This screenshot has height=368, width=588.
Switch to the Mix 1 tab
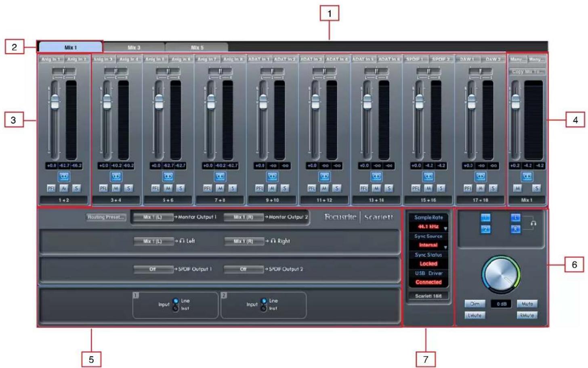[x=71, y=47]
